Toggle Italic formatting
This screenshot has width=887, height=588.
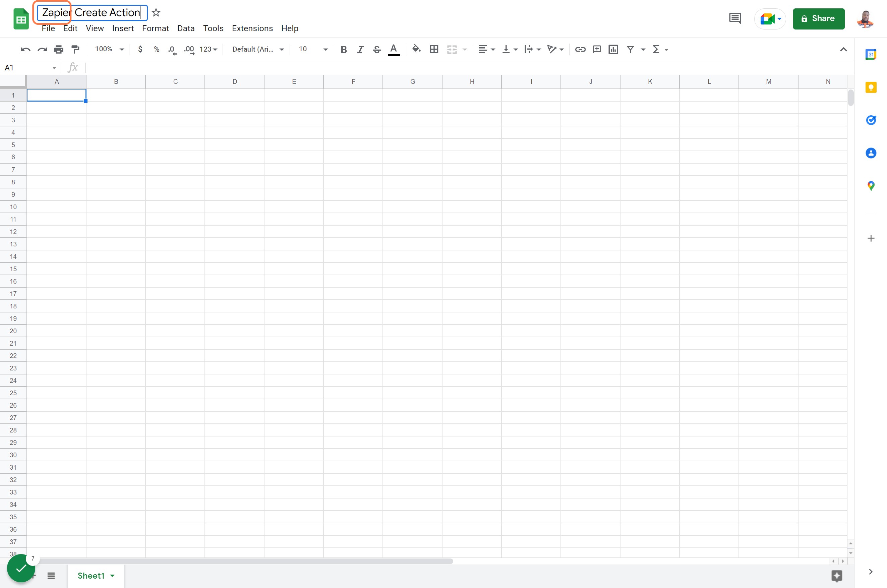(x=360, y=49)
